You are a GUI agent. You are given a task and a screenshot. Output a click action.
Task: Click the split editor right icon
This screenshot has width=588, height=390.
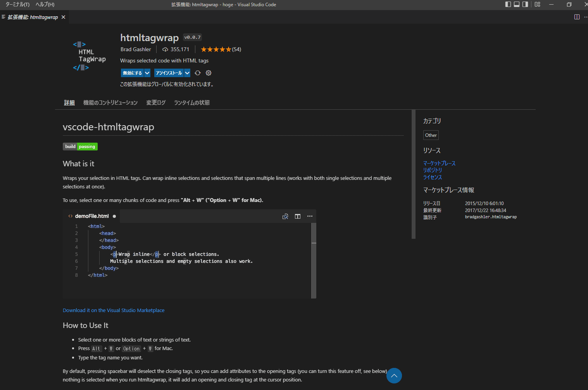577,17
